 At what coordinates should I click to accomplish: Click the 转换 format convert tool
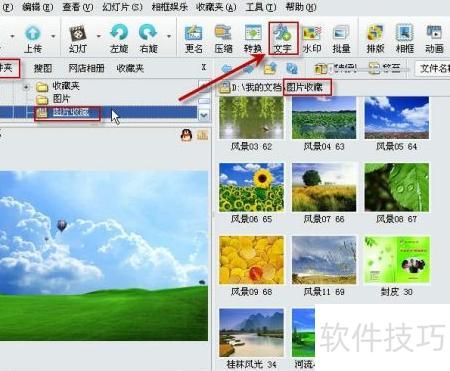pyautogui.click(x=253, y=39)
